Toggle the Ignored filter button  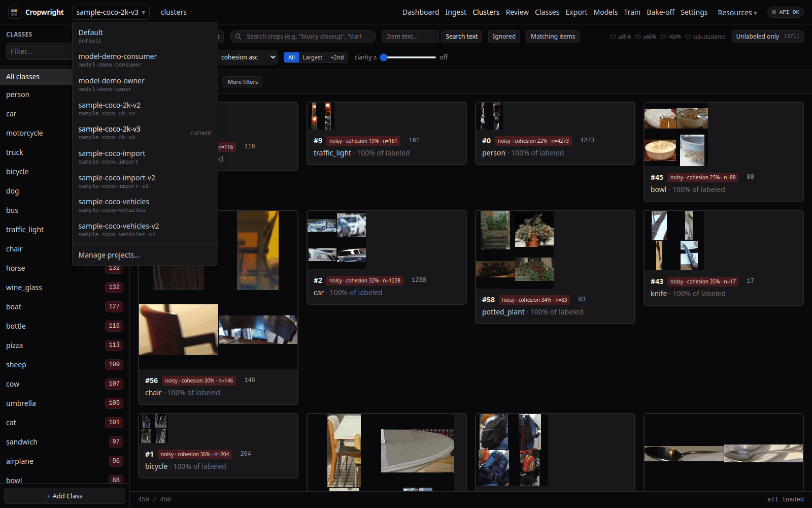504,37
